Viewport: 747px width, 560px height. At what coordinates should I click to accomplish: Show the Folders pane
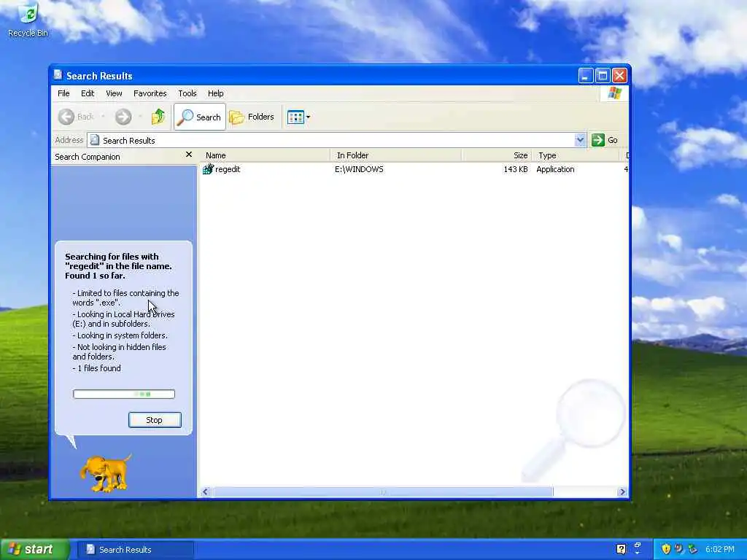(252, 117)
